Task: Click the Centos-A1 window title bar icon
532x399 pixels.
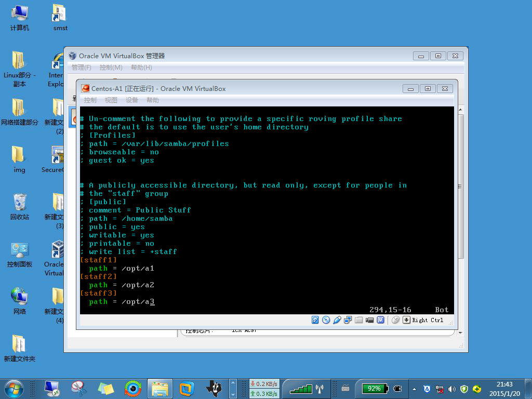Action: [86, 88]
